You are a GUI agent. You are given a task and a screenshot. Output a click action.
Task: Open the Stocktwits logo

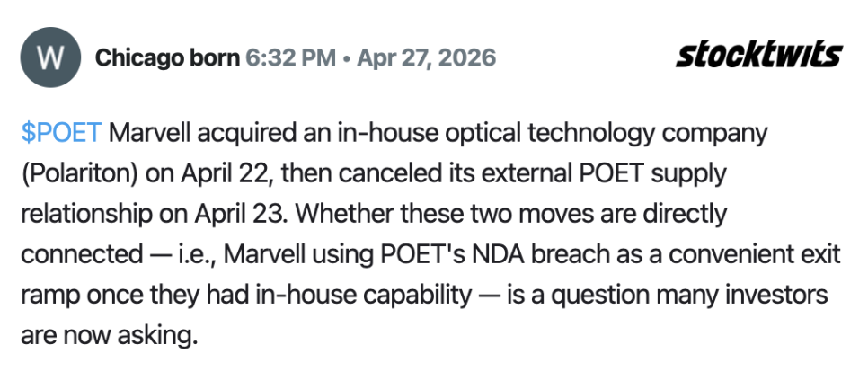point(758,56)
